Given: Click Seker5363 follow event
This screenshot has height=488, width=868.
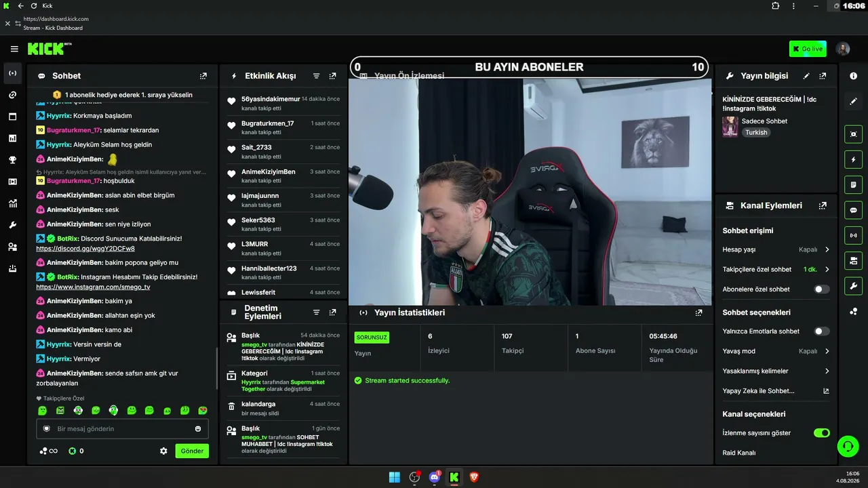Looking at the screenshot, I should point(283,224).
